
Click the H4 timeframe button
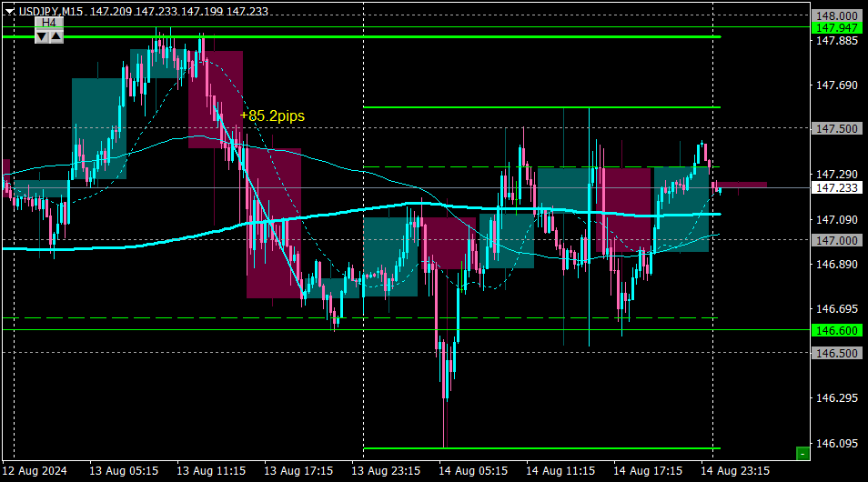point(49,23)
